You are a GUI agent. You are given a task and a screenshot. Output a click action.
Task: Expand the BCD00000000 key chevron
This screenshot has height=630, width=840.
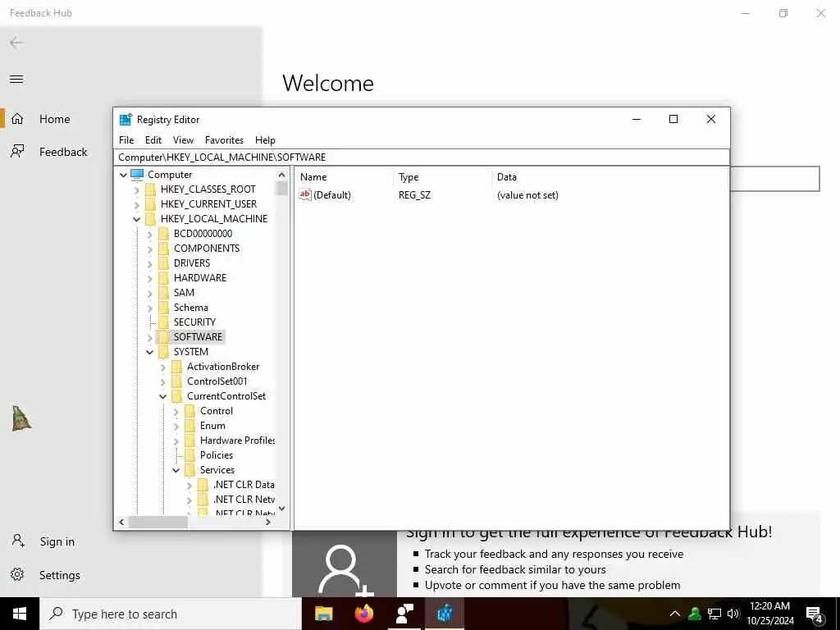tap(150, 234)
